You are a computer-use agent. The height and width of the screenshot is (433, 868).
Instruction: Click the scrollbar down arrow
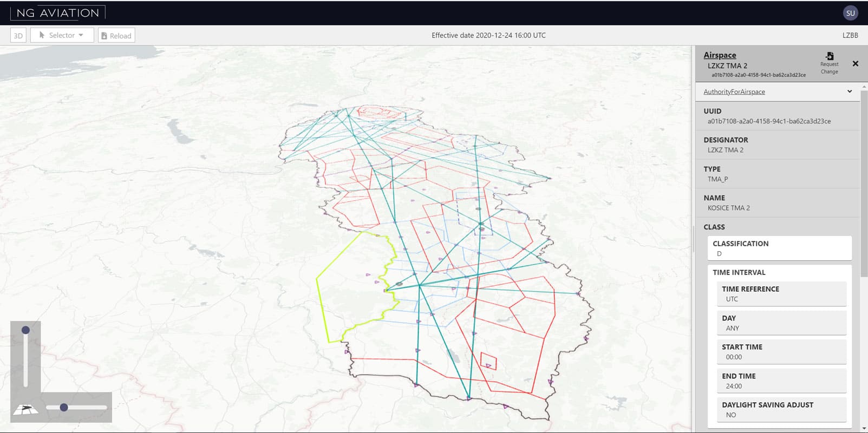click(x=864, y=428)
